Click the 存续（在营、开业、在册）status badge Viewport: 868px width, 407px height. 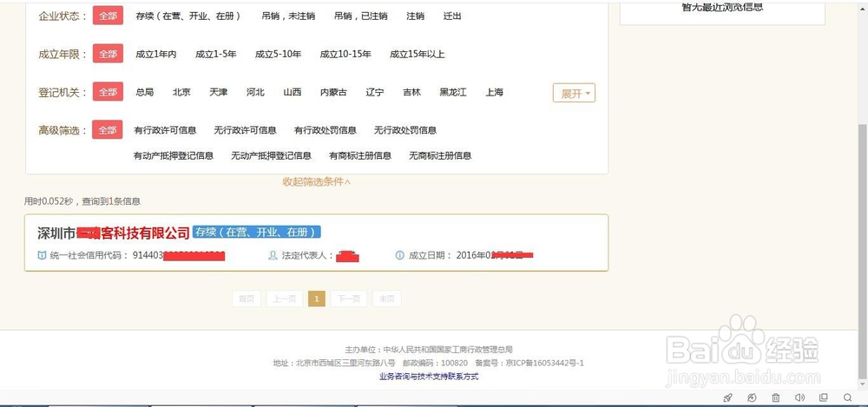258,232
